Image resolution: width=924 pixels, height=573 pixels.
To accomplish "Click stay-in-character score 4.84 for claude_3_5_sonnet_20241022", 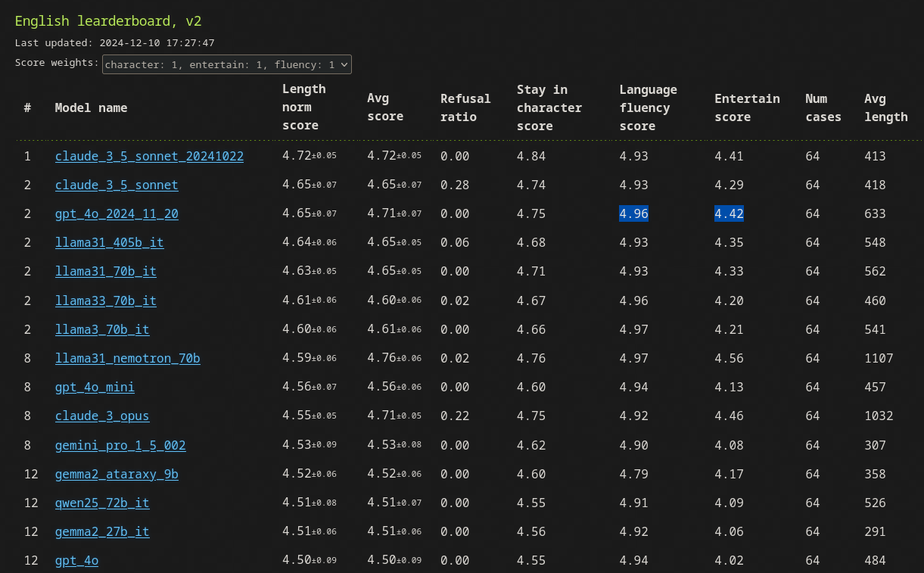I will click(531, 156).
